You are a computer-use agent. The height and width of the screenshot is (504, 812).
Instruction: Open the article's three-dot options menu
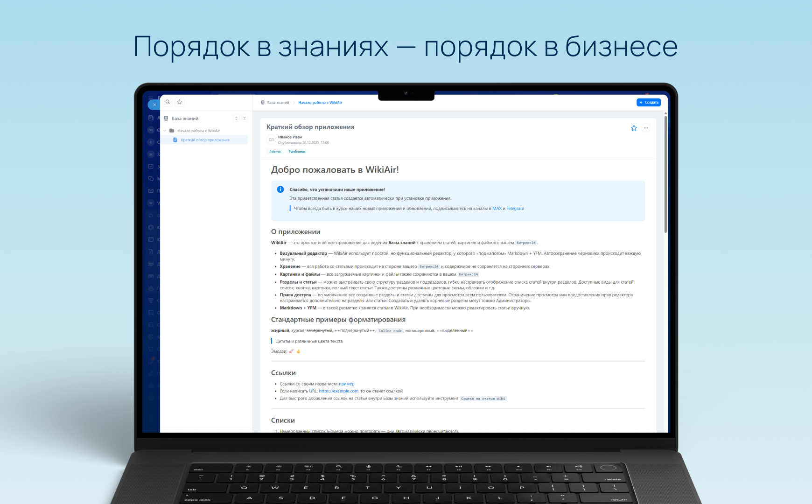coord(646,128)
